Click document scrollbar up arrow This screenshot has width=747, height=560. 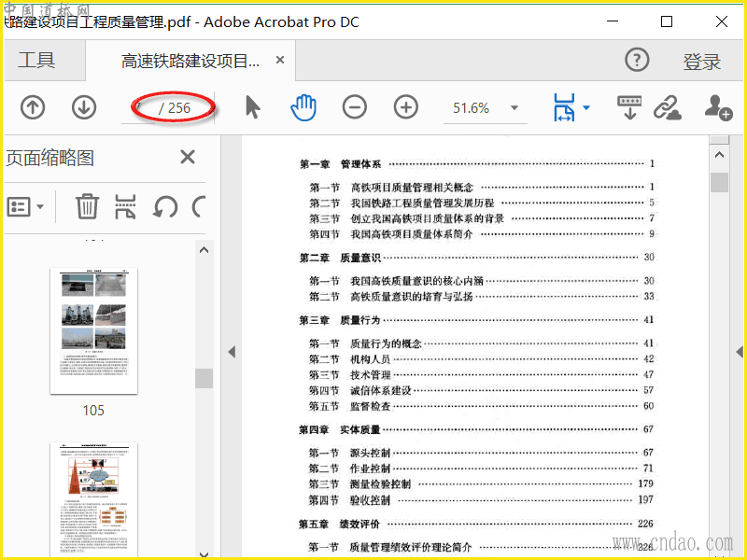pyautogui.click(x=719, y=155)
